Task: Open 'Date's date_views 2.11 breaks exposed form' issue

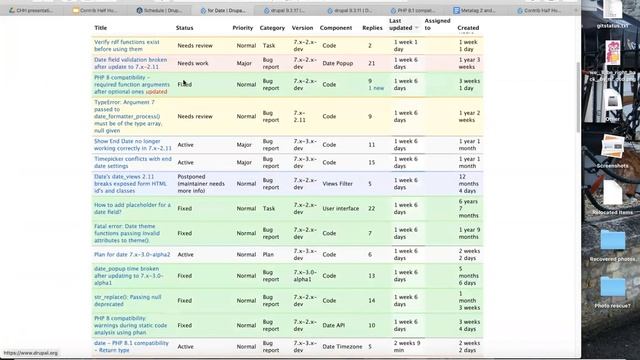Action: (x=130, y=183)
